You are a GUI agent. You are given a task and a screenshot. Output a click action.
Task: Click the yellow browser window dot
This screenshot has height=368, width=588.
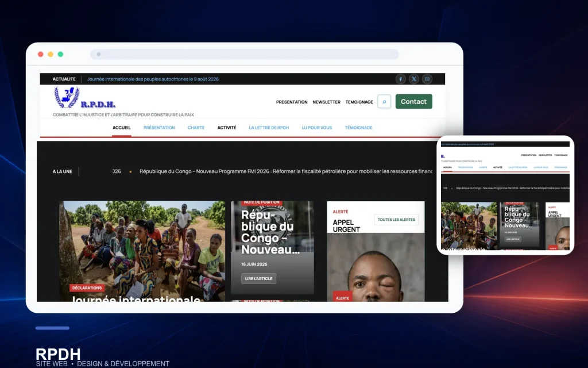[51, 54]
